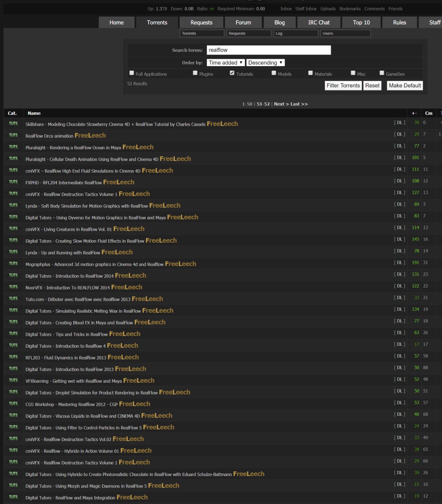Click TUTS icon for Living Creatures in Realflow Vol. 01

(13, 228)
